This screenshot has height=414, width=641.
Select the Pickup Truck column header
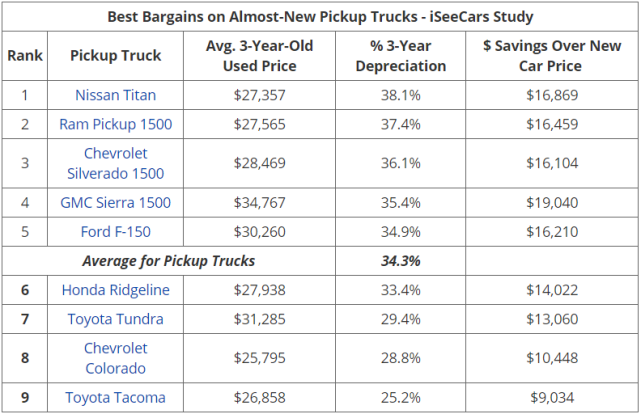point(115,56)
